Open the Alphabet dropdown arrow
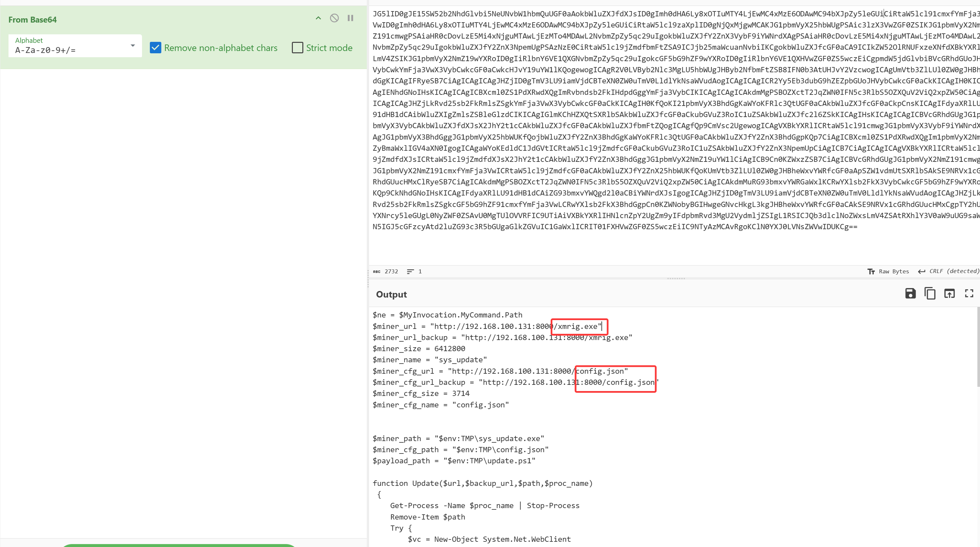This screenshot has height=547, width=980. point(133,46)
